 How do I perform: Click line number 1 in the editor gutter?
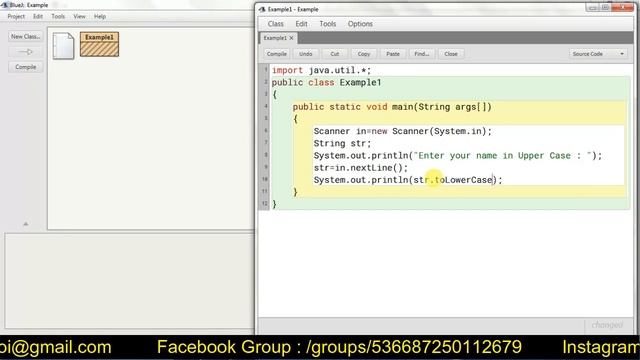pos(265,69)
